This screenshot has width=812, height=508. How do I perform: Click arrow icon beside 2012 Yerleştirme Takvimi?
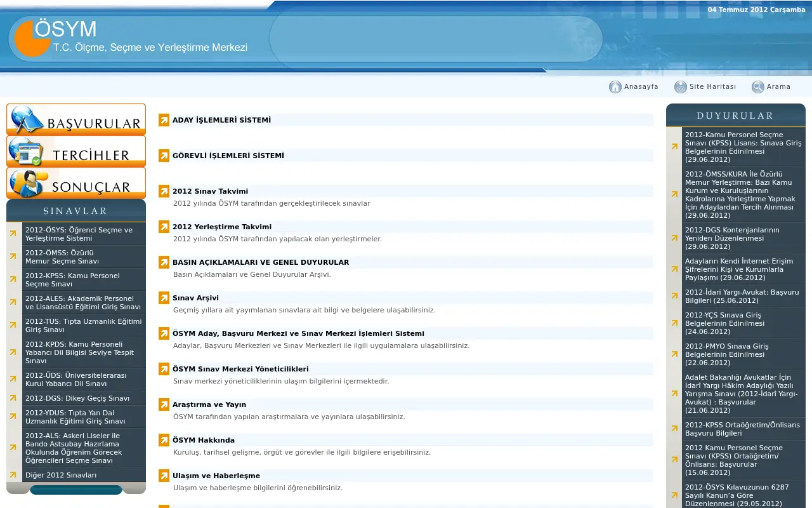click(164, 227)
